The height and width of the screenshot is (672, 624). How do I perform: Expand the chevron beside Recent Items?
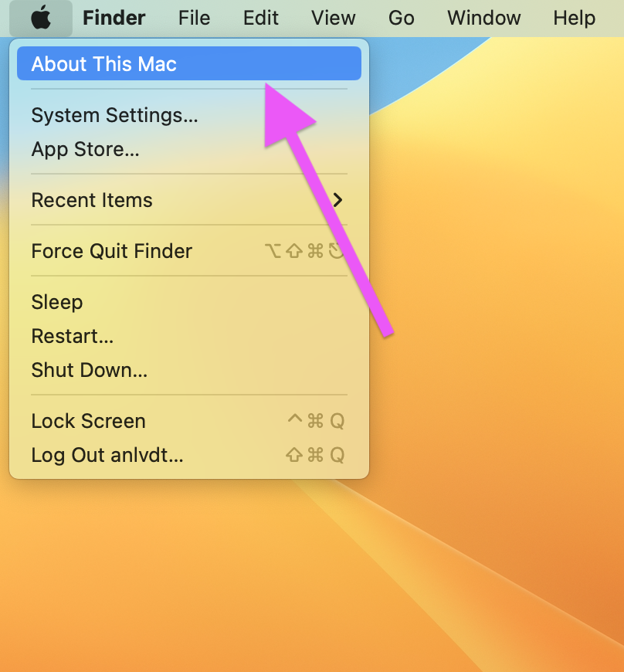click(x=338, y=200)
